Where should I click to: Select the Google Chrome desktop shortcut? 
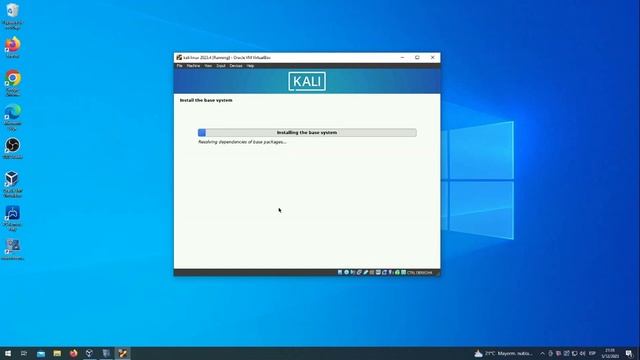pyautogui.click(x=13, y=83)
